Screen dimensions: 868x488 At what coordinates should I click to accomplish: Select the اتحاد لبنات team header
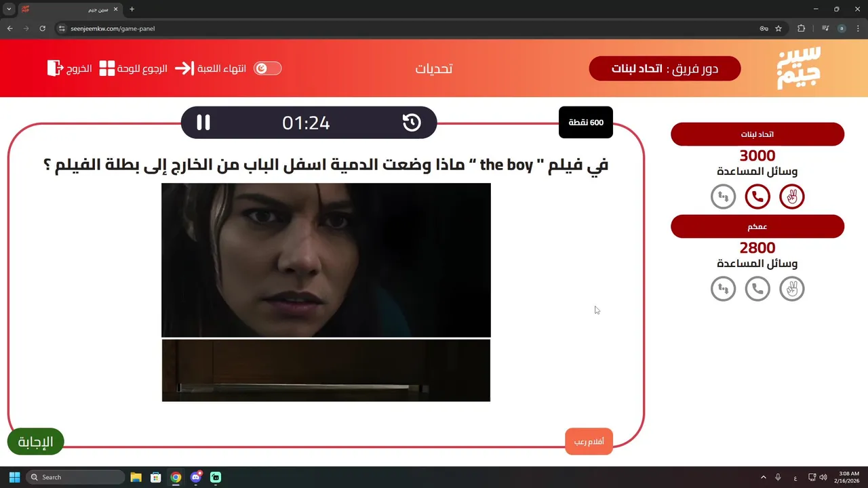(757, 134)
